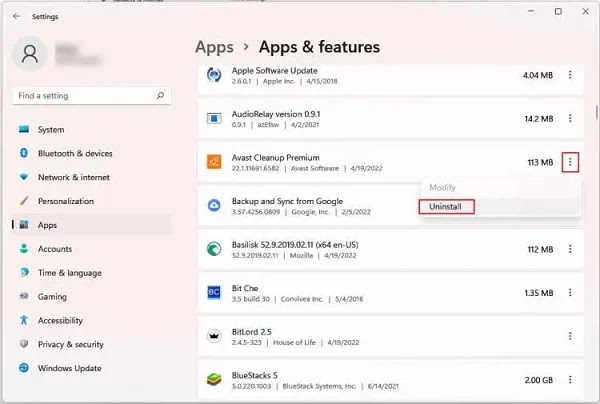Go to Network & internet
Viewport: 600px width, 404px height.
[x=74, y=177]
